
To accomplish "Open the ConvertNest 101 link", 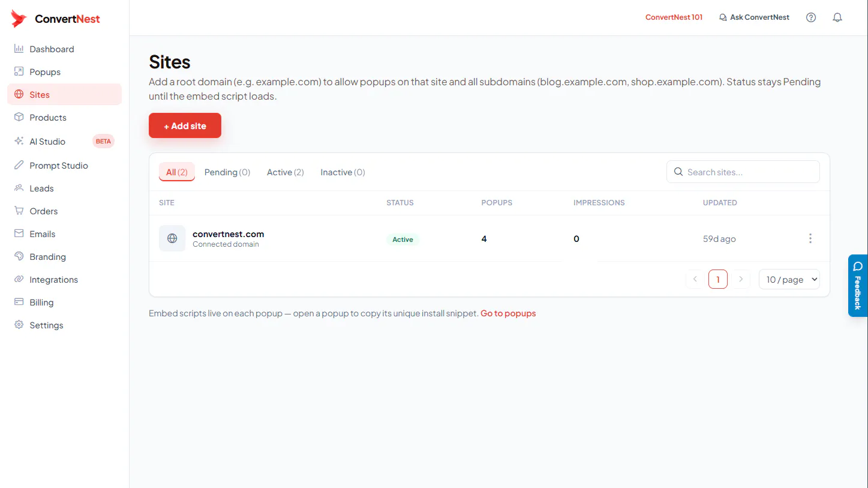I will tap(674, 17).
